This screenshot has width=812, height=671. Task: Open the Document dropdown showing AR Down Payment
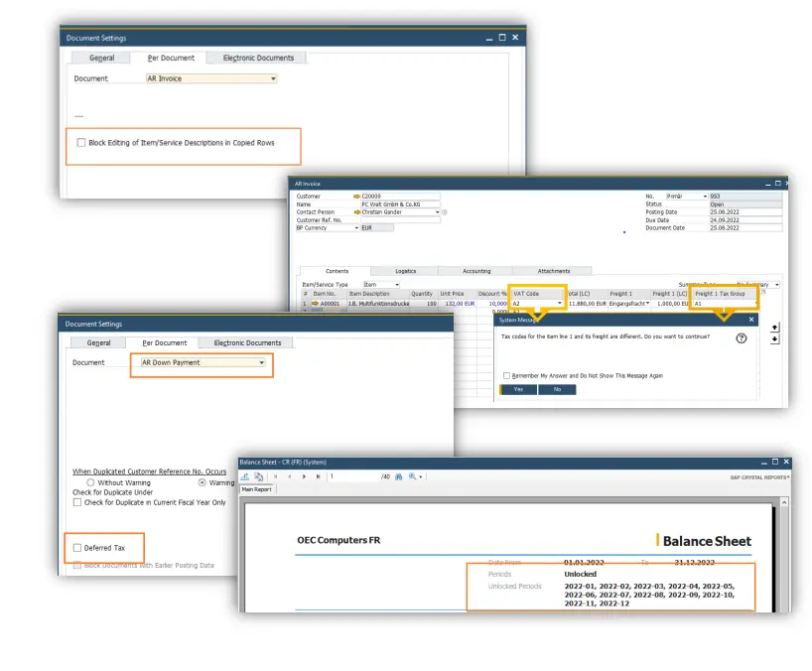203,362
